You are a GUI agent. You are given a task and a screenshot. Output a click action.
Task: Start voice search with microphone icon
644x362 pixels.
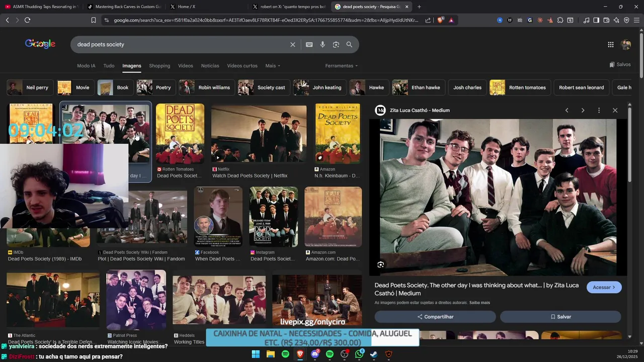point(323,44)
